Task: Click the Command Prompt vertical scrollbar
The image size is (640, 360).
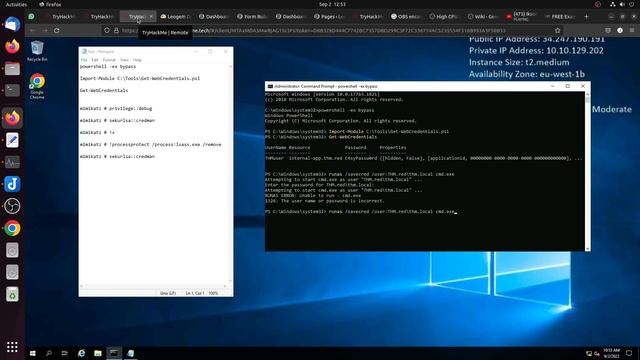Action: point(588,171)
